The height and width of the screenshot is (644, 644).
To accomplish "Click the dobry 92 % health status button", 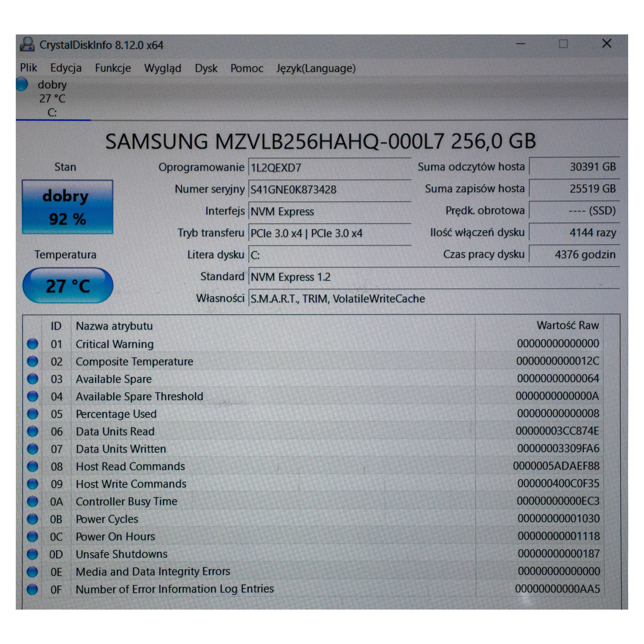I will point(67,207).
